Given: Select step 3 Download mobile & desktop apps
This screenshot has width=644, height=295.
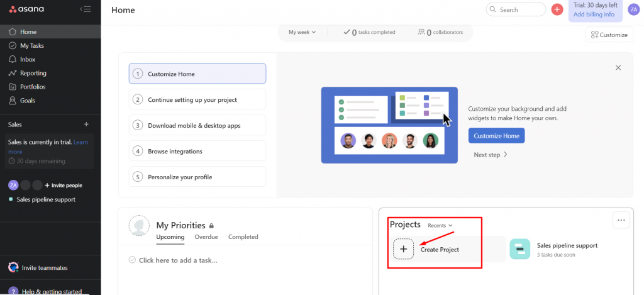Looking at the screenshot, I should tap(197, 125).
